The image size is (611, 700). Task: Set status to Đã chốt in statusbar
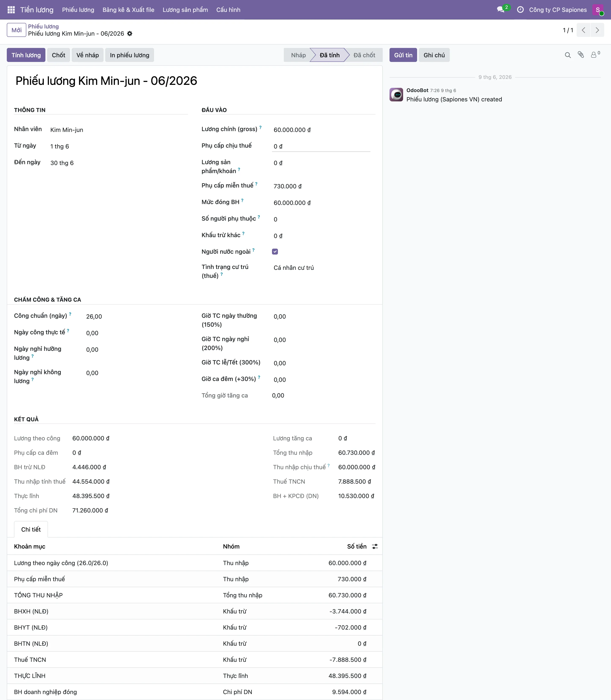tap(364, 55)
